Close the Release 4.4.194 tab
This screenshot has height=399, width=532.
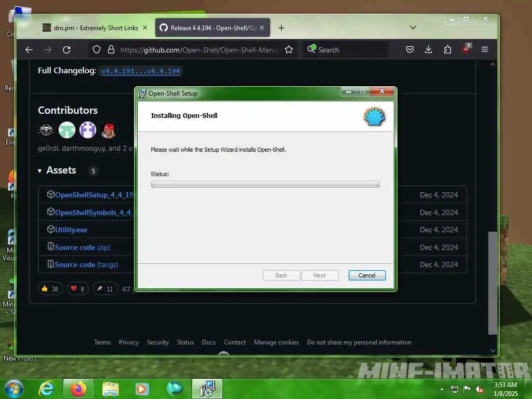262,28
